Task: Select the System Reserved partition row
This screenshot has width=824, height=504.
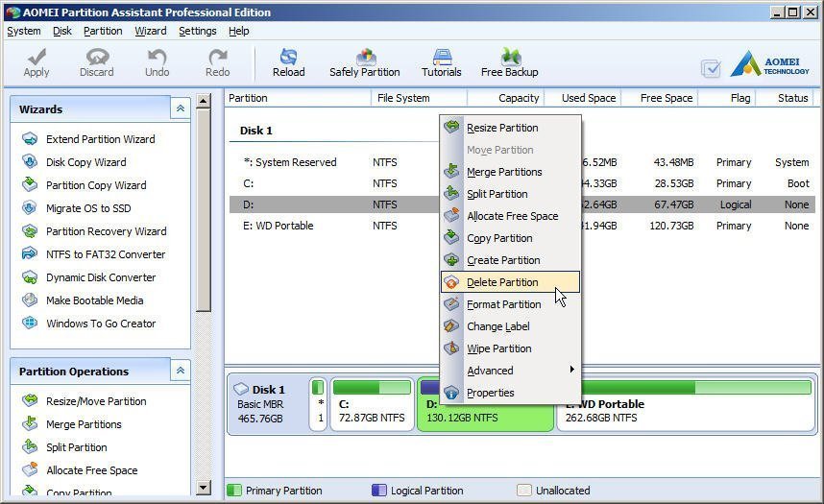Action: 521,162
